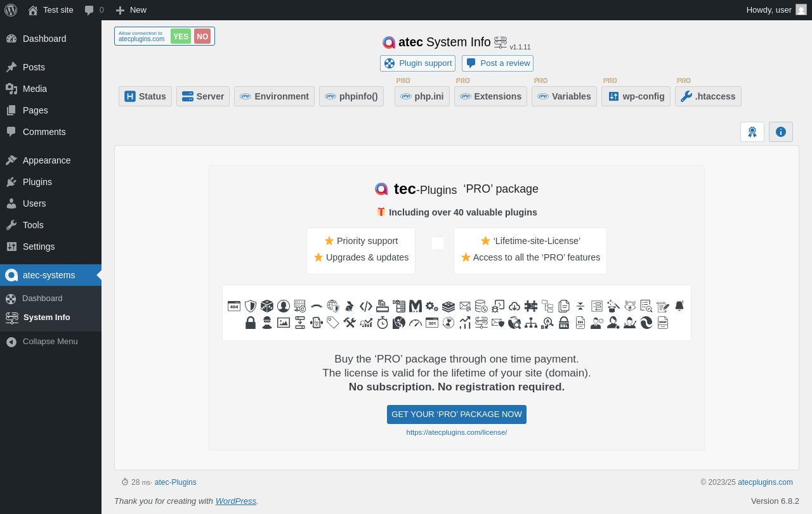Image resolution: width=812 pixels, height=514 pixels.
Task: Click the stopwatch timer icon
Action: tap(383, 323)
